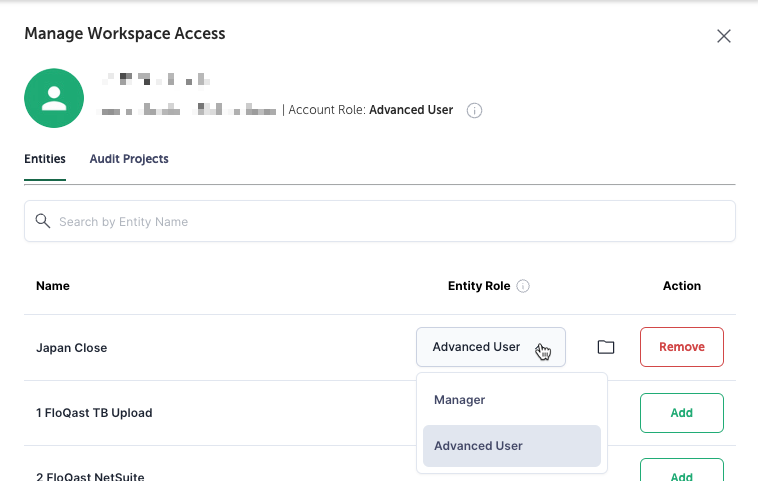
Task: Collapse the Japan Close entity role dropdown
Action: (490, 347)
